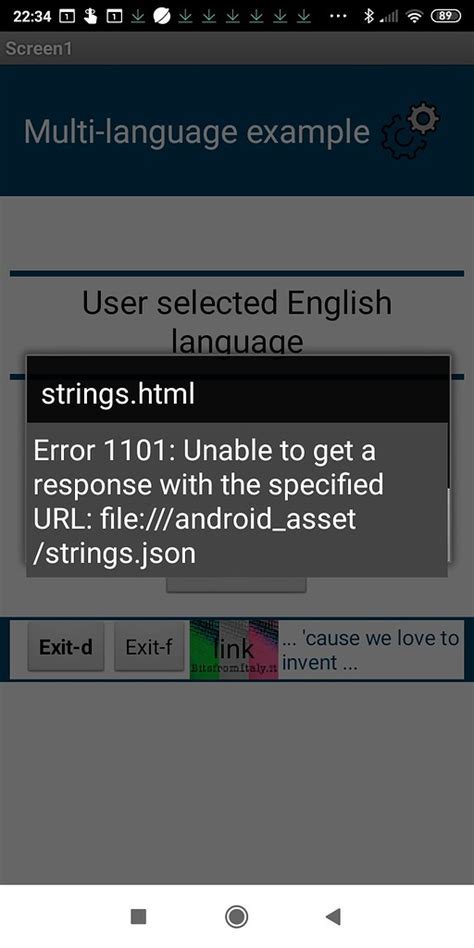
Task: Tap the three-dots overflow in status bar
Action: click(x=338, y=16)
